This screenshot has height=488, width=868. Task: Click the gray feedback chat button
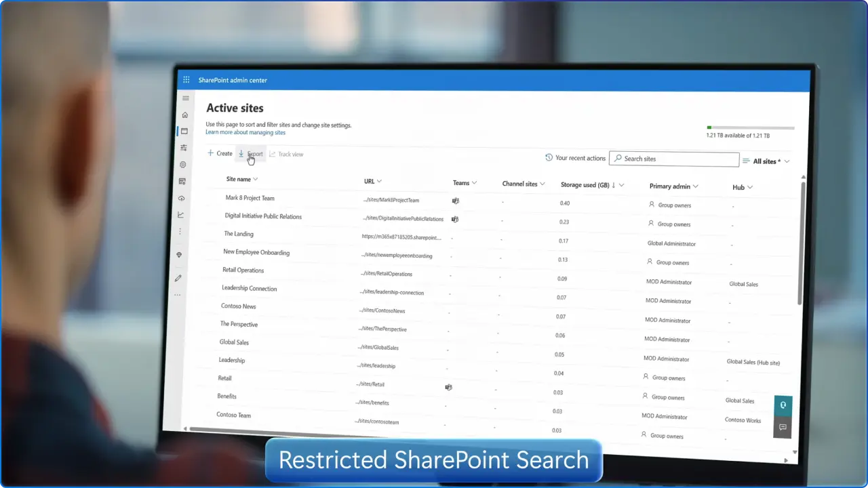[783, 427]
